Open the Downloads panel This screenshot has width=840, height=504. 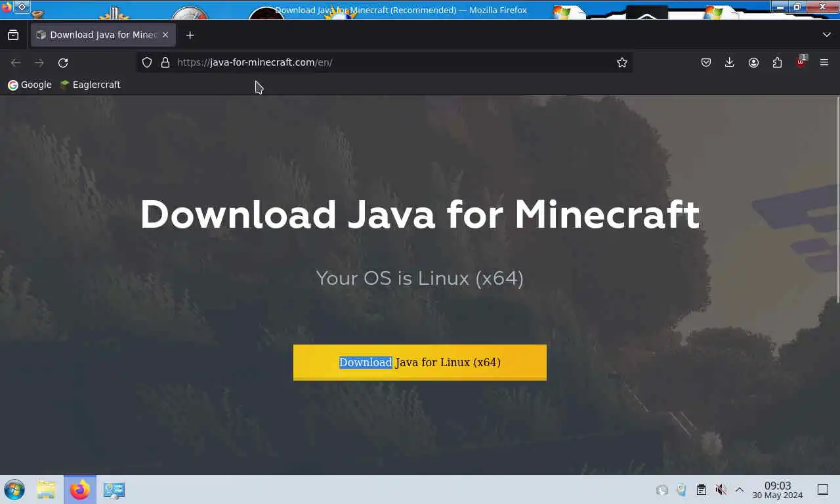pos(730,62)
